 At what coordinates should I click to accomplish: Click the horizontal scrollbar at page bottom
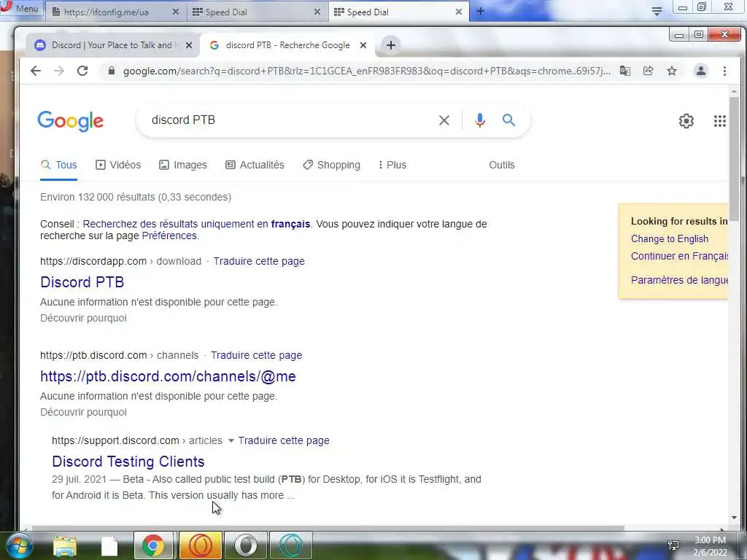(x=328, y=528)
